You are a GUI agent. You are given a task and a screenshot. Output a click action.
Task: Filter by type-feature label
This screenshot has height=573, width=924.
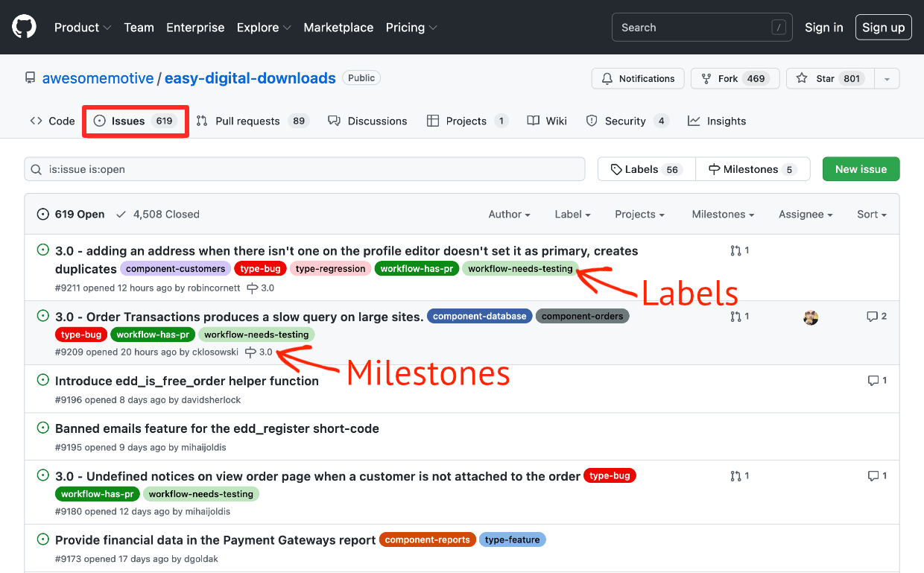[x=513, y=540]
